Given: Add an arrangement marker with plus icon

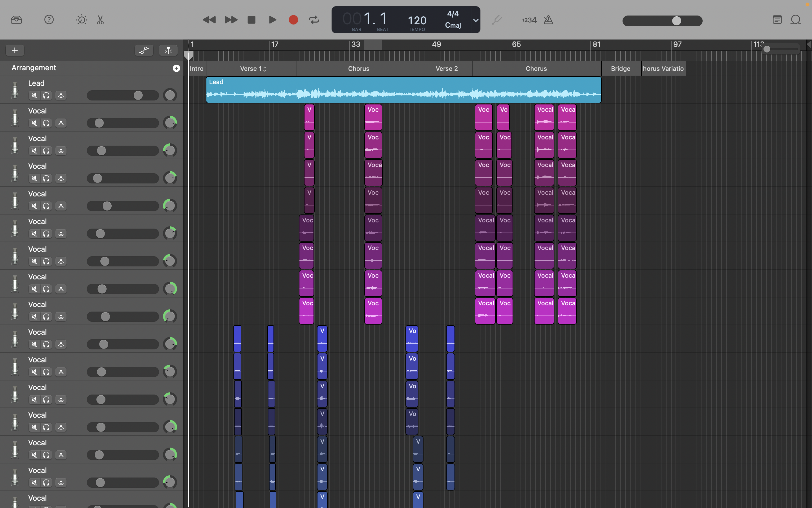Looking at the screenshot, I should tap(176, 68).
